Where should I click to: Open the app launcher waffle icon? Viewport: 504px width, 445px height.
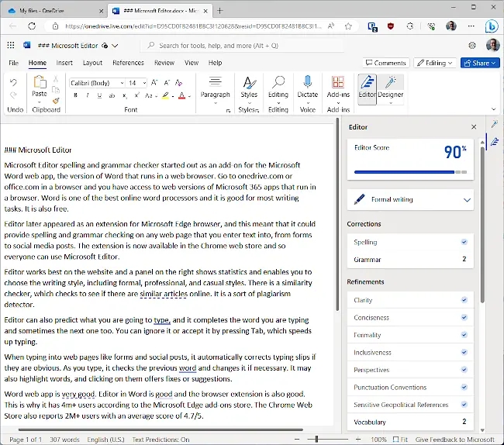(11, 45)
